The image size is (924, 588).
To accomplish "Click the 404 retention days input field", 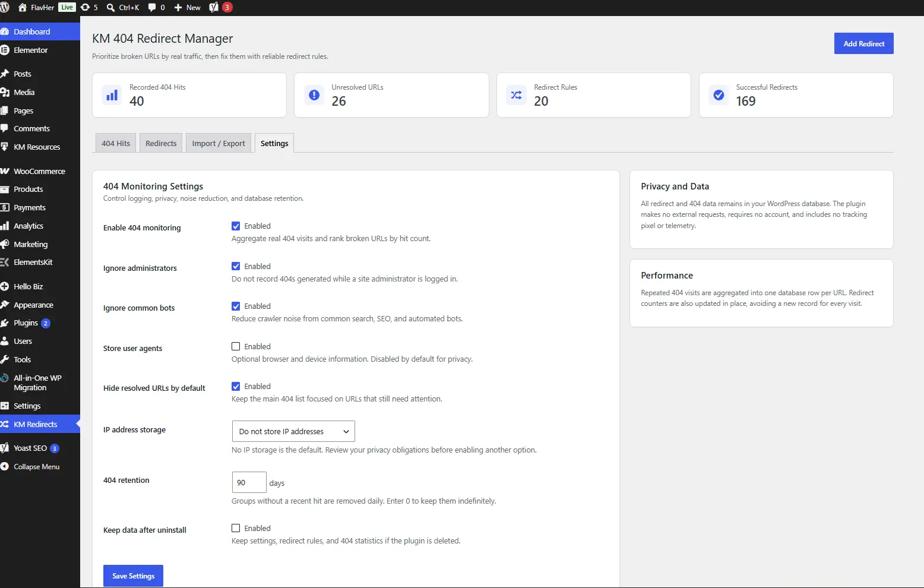I will pos(249,482).
